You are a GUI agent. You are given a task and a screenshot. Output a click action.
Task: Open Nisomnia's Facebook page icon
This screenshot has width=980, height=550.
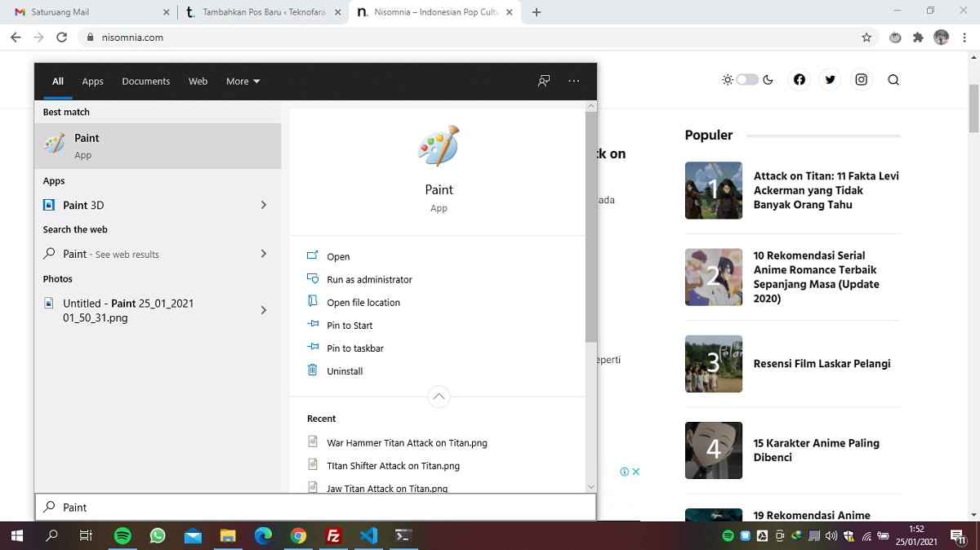[x=800, y=79]
